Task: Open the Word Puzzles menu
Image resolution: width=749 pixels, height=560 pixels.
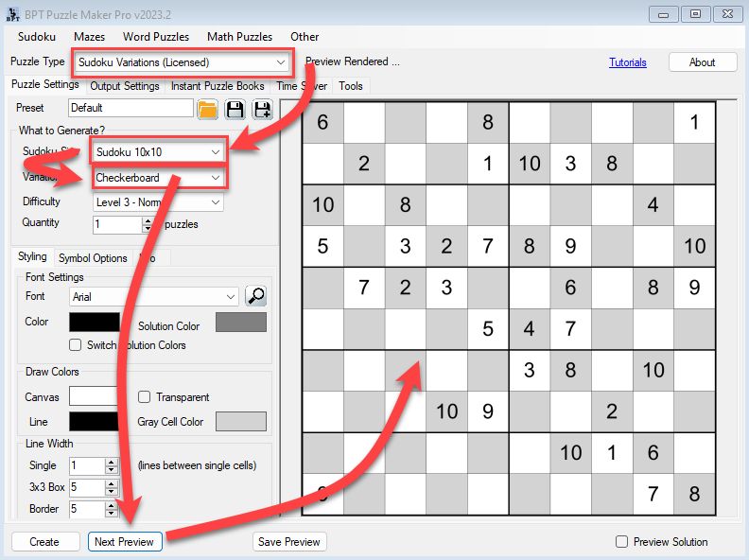Action: (155, 37)
